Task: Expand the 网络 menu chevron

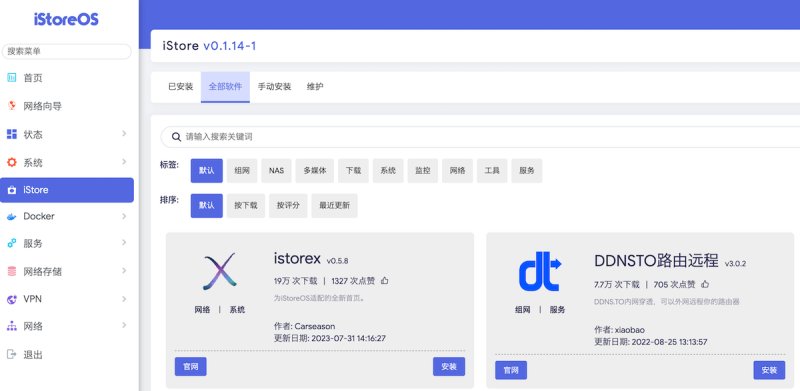Action: tap(124, 326)
